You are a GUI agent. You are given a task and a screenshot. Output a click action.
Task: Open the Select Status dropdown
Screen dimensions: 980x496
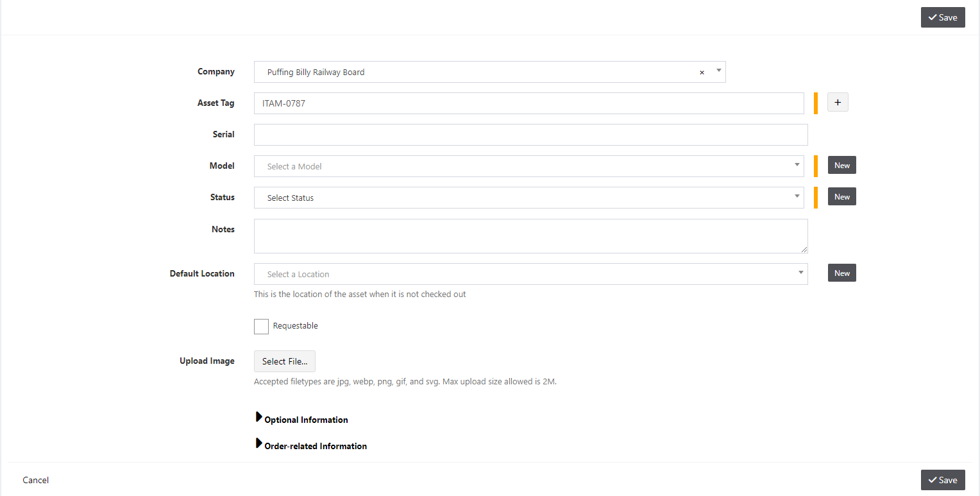click(529, 198)
